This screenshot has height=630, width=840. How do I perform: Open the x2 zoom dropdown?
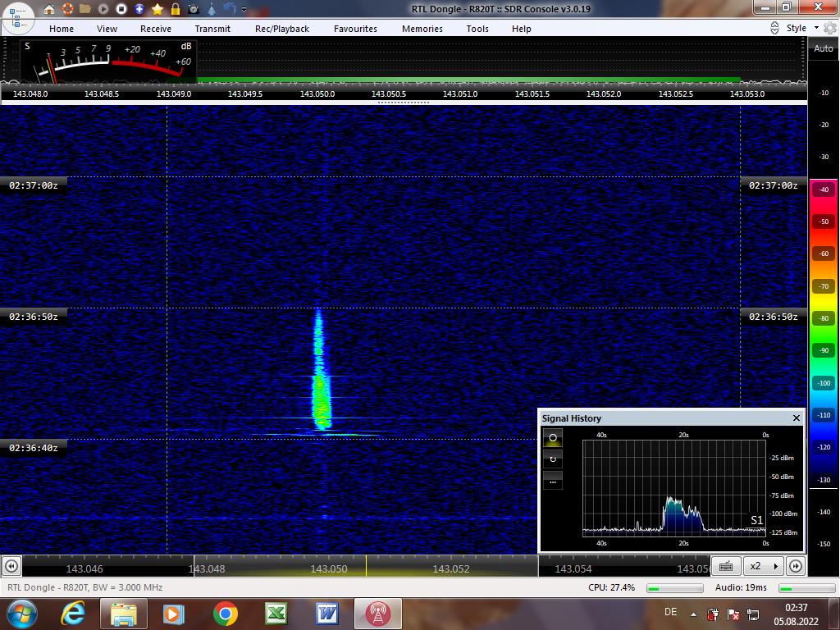[x=763, y=566]
